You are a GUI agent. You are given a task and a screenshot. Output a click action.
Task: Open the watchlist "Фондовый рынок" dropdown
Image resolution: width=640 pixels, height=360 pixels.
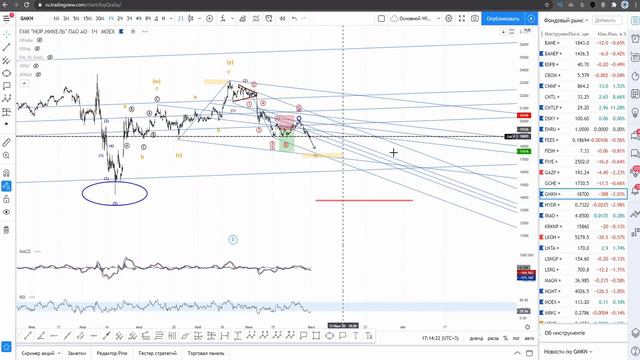tap(566, 20)
